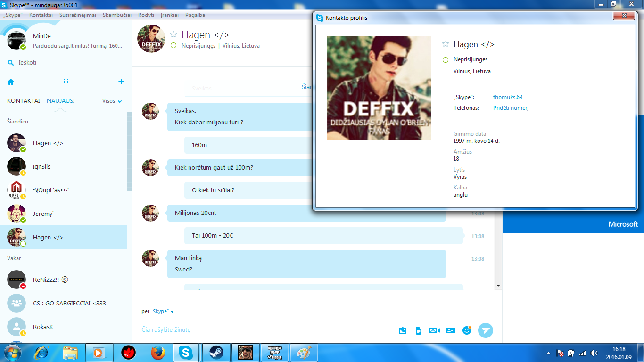Click the thomuks.69 Skype name link
Viewport: 644px width, 362px height.
(508, 97)
